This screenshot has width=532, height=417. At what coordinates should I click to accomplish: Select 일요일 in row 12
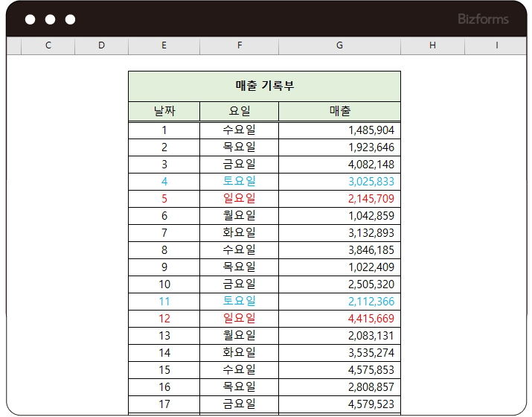point(239,319)
